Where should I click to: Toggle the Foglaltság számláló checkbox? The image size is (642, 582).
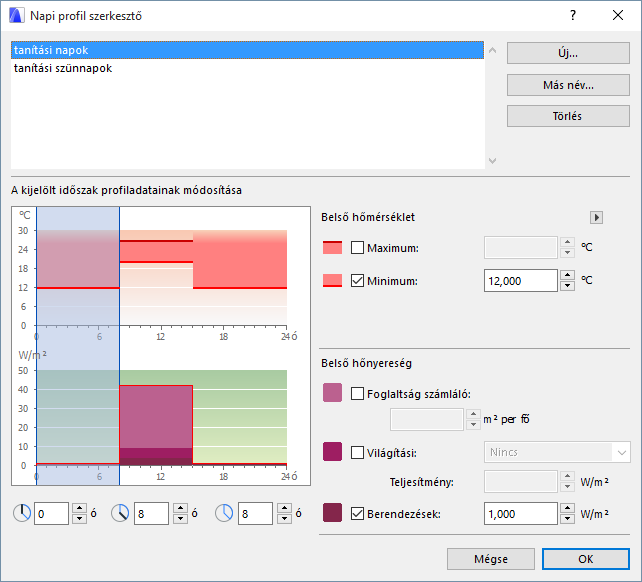pos(358,394)
